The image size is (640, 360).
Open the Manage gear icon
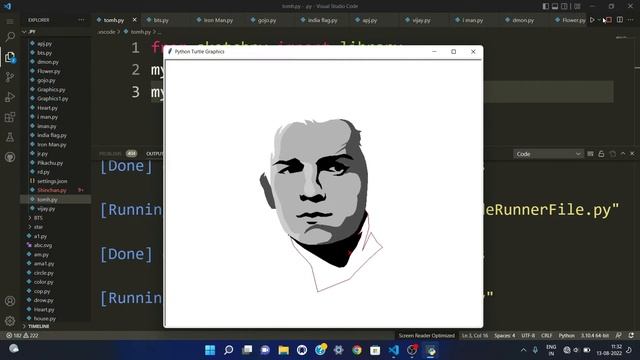(x=10, y=321)
